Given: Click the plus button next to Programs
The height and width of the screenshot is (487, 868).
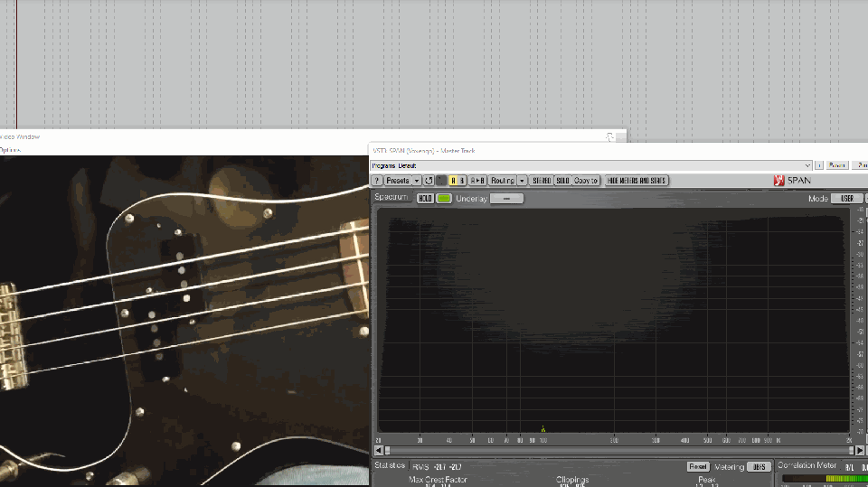Looking at the screenshot, I should click(819, 165).
